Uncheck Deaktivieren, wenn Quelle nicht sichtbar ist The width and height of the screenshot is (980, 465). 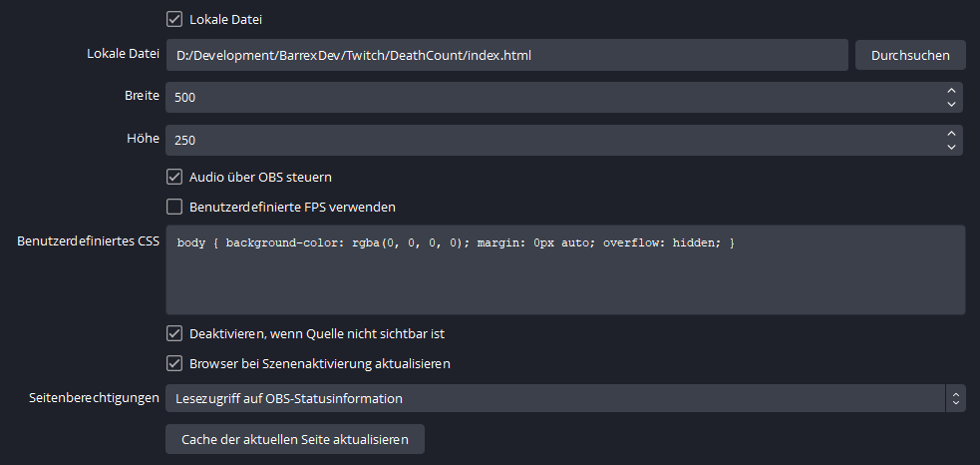(x=174, y=333)
